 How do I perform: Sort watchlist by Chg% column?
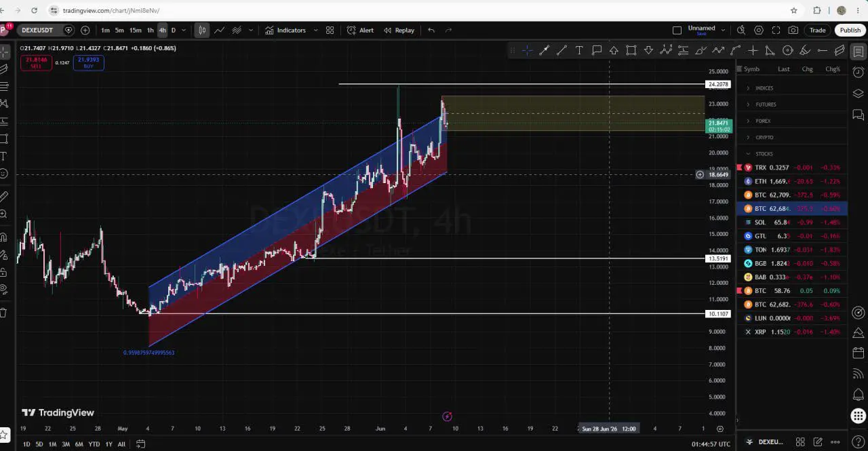click(833, 69)
